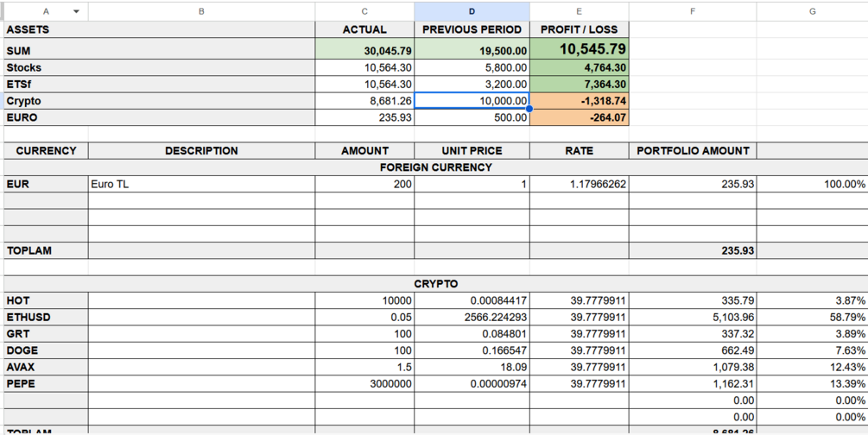Select the SUM previous period 19,500.00

coord(472,48)
